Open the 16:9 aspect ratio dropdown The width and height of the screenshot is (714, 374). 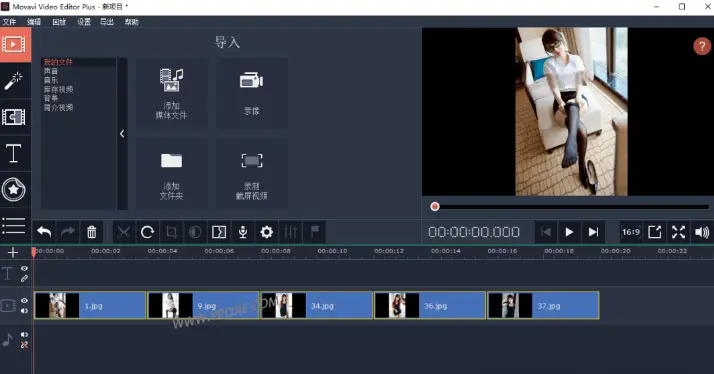coord(631,232)
